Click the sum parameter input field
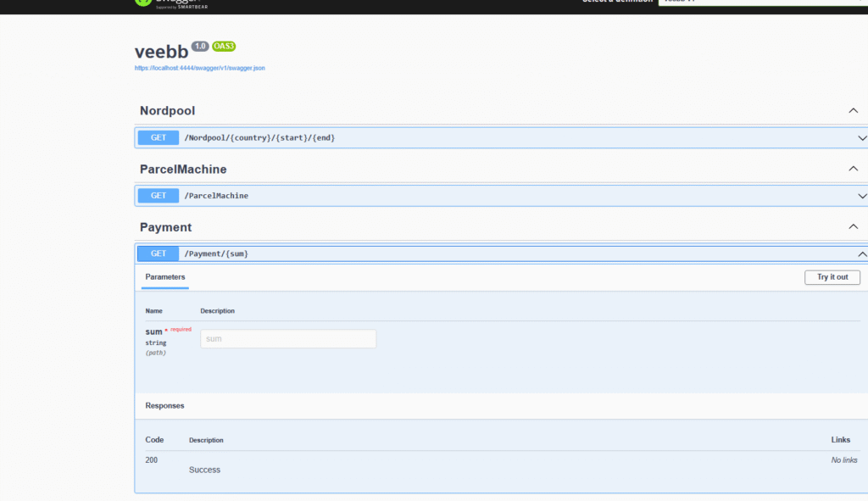This screenshot has height=501, width=868. (x=288, y=339)
